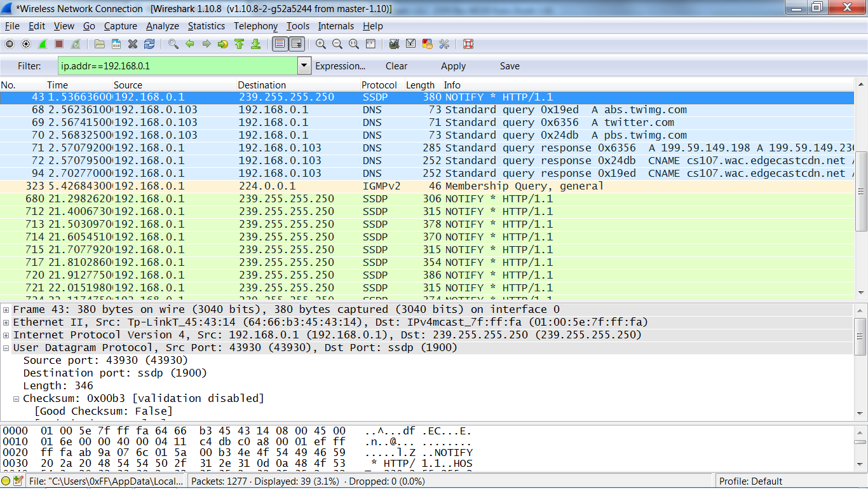Select the Length: 346 detail line
Screen dimensions: 868x491
[58, 386]
